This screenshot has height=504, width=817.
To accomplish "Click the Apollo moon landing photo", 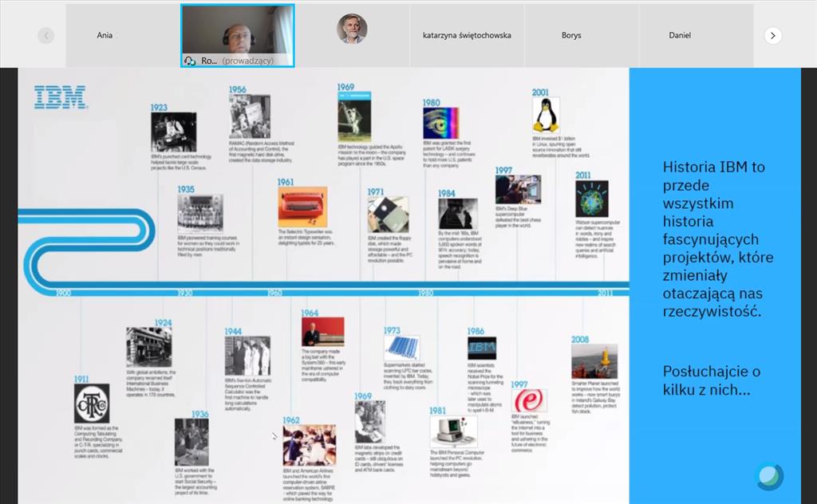I will [x=354, y=117].
